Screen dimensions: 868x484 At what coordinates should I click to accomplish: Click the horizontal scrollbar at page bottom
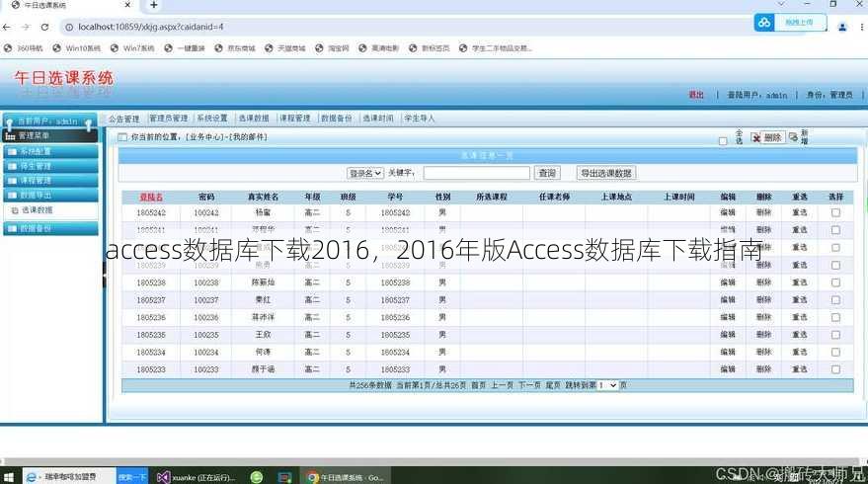click(432, 461)
